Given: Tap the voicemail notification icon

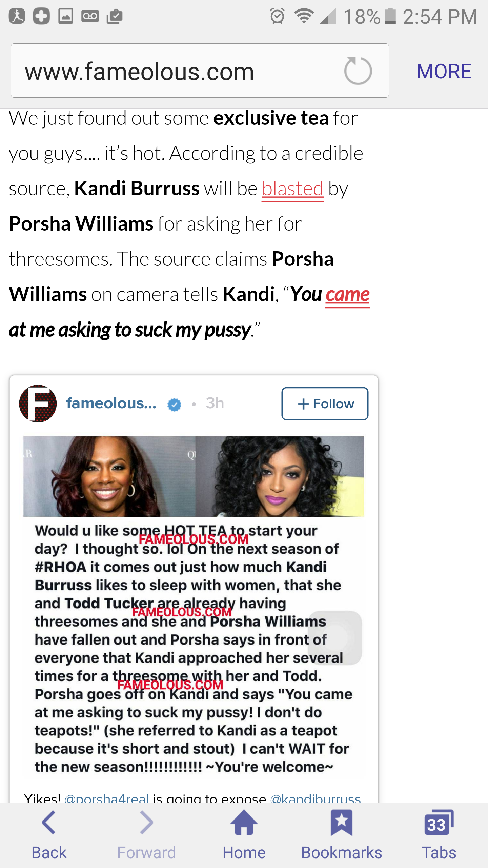Looking at the screenshot, I should [x=90, y=16].
